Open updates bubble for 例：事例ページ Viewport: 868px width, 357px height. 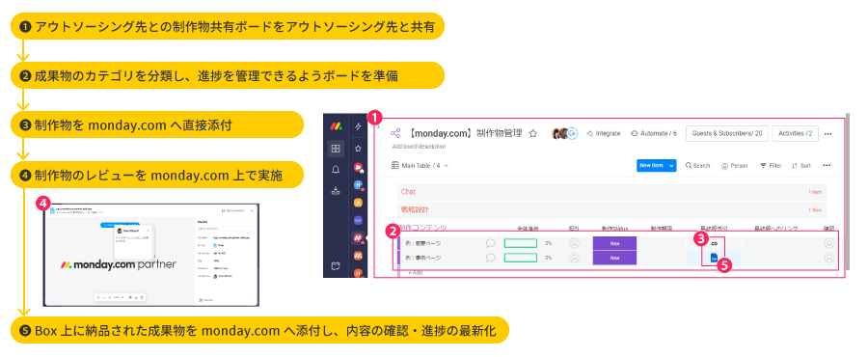click(x=491, y=258)
